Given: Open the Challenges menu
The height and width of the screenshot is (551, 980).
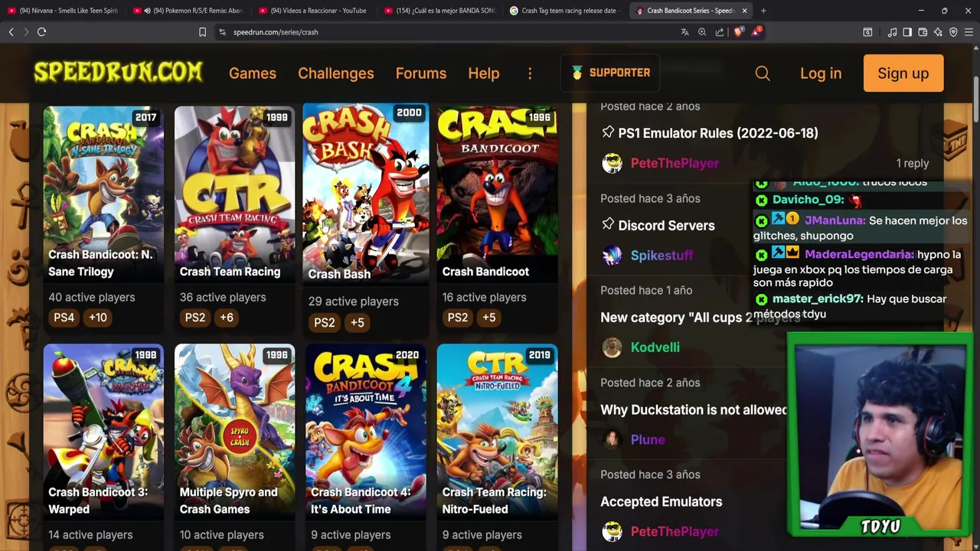Looking at the screenshot, I should (336, 73).
